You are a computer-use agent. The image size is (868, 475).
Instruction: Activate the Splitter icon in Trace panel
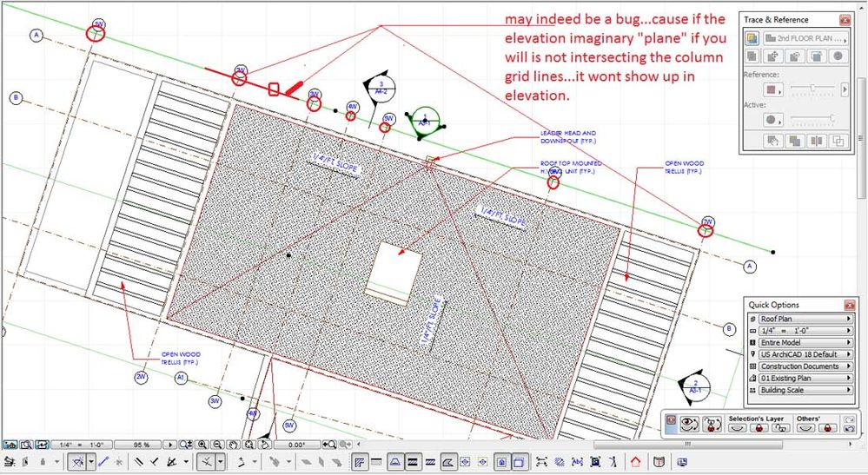[817, 141]
